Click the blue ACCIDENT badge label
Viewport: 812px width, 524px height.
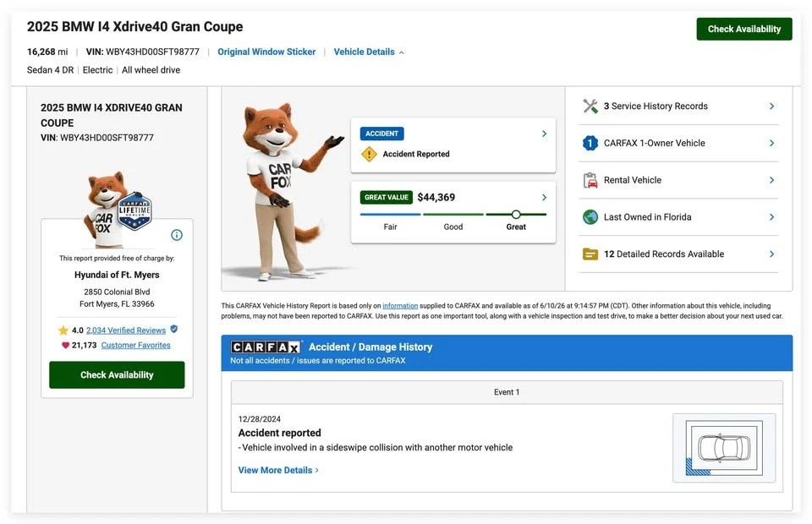381,134
